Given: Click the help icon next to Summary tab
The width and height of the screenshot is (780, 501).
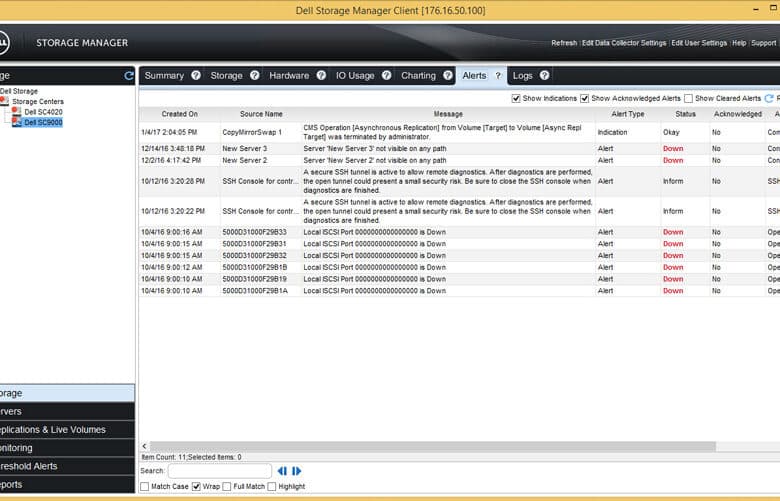Looking at the screenshot, I should [x=196, y=75].
